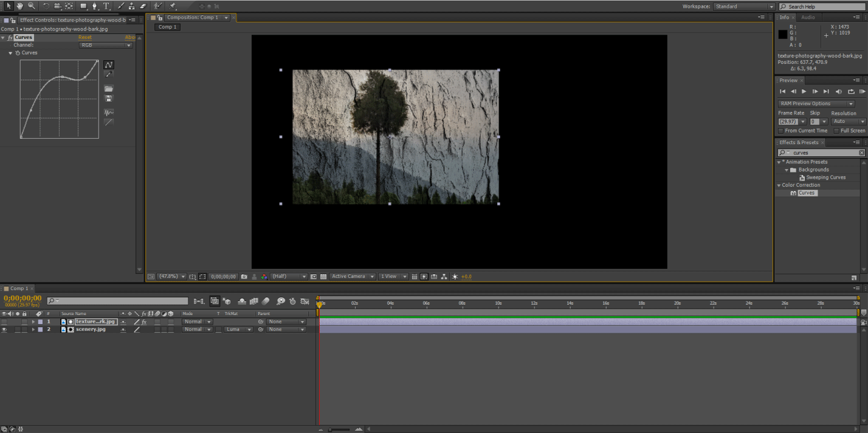
Task: Open the Luma track matte dropdown
Action: pos(238,330)
